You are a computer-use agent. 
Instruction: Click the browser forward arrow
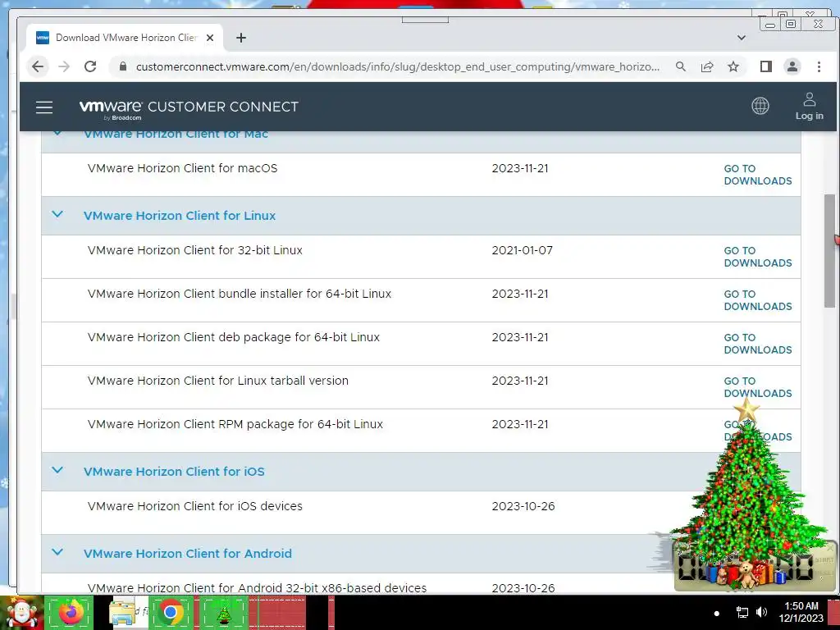click(64, 66)
